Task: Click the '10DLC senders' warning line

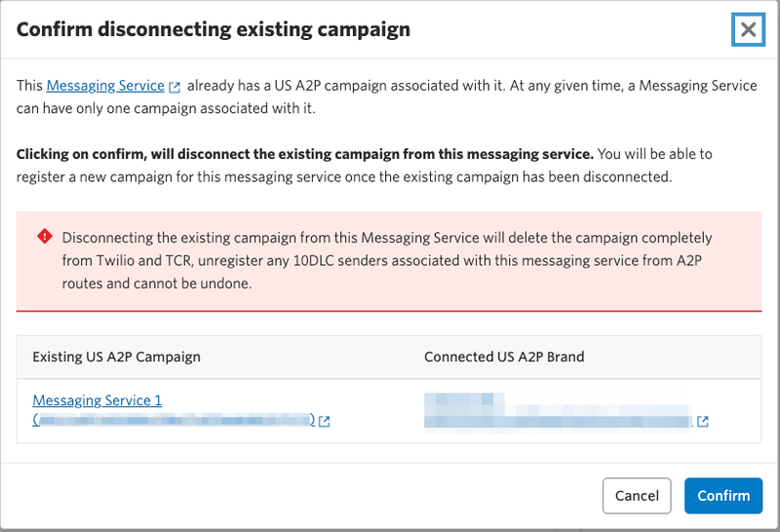Action: pyautogui.click(x=382, y=260)
